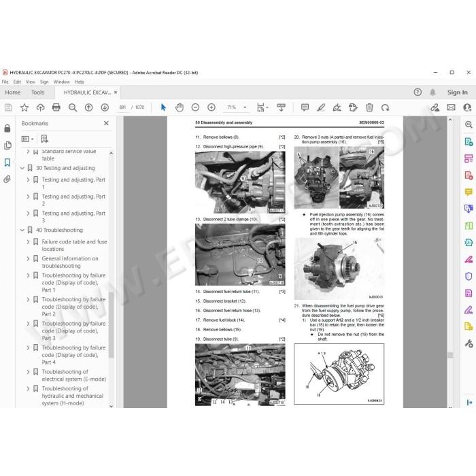Click the scrolling mode keyboard icon
The width and height of the screenshot is (476, 476).
(x=281, y=107)
